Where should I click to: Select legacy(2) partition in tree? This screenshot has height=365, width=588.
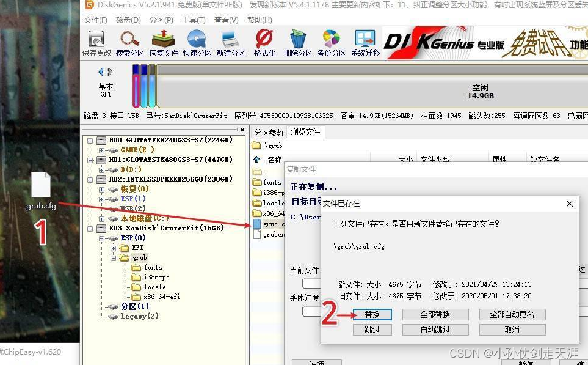coord(139,316)
